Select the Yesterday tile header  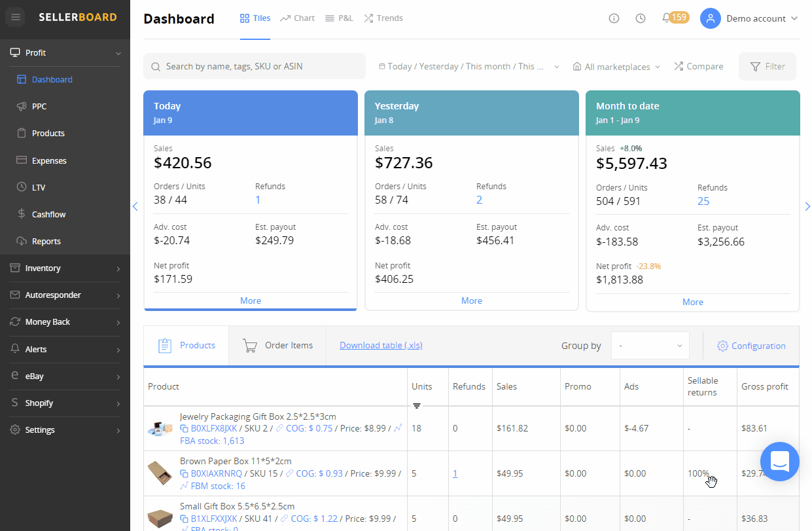click(472, 113)
